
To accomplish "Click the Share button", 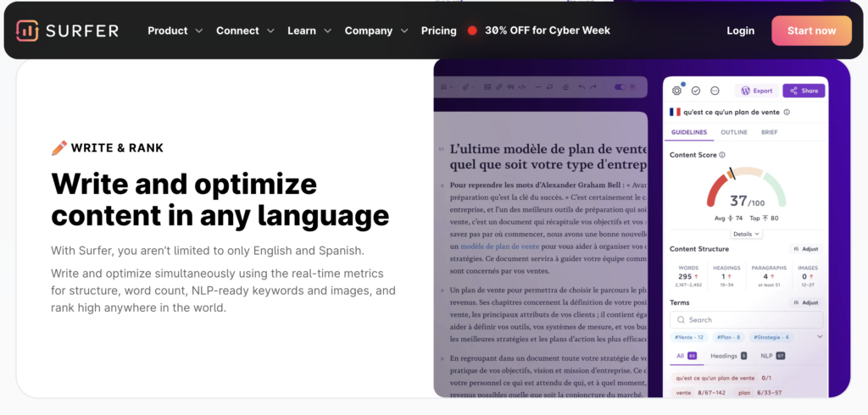I will click(804, 91).
